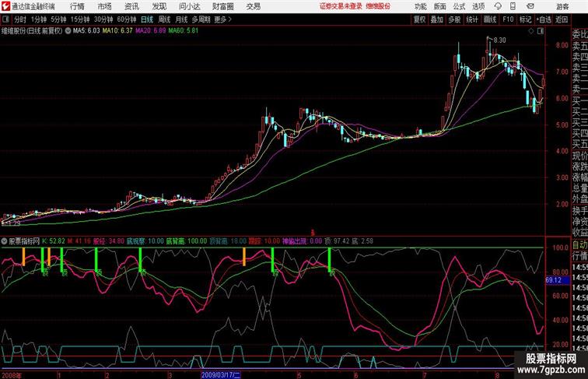This screenshot has height=379, width=588.
Task: Click the 返回 back button
Action: [562, 19]
